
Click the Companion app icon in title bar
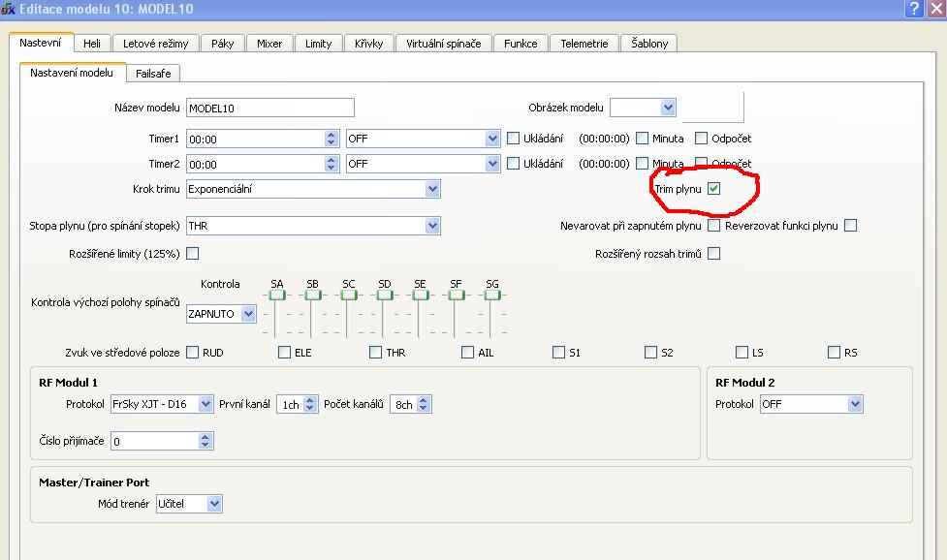[x=10, y=9]
